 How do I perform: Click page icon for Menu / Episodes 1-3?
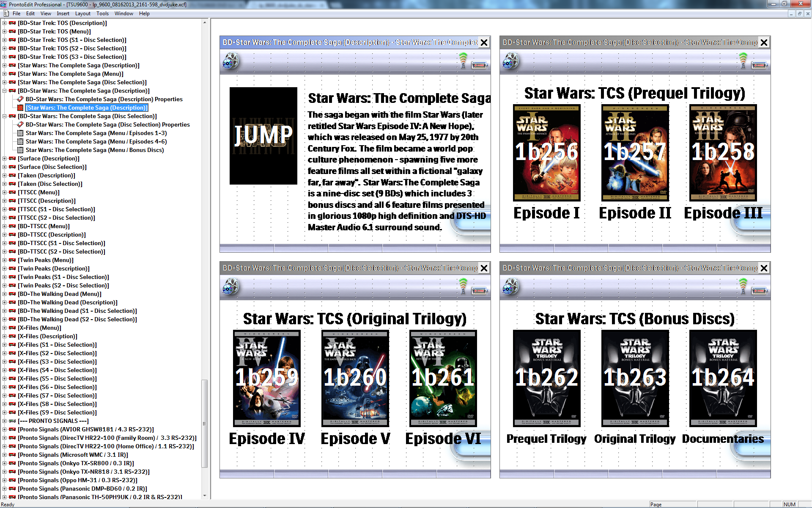coord(20,133)
